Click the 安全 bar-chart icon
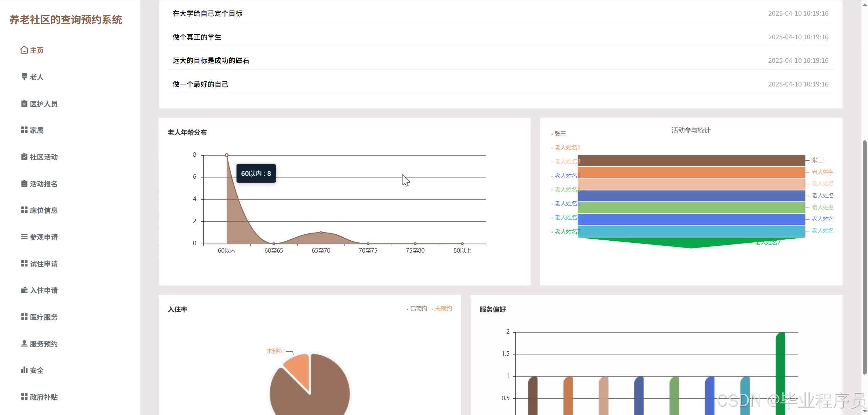 tap(24, 370)
